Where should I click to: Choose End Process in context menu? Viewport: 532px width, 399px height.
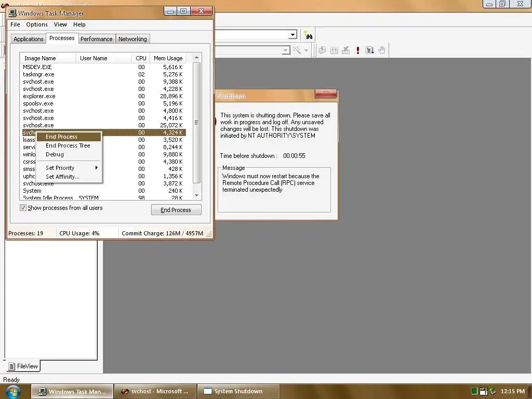click(69, 137)
